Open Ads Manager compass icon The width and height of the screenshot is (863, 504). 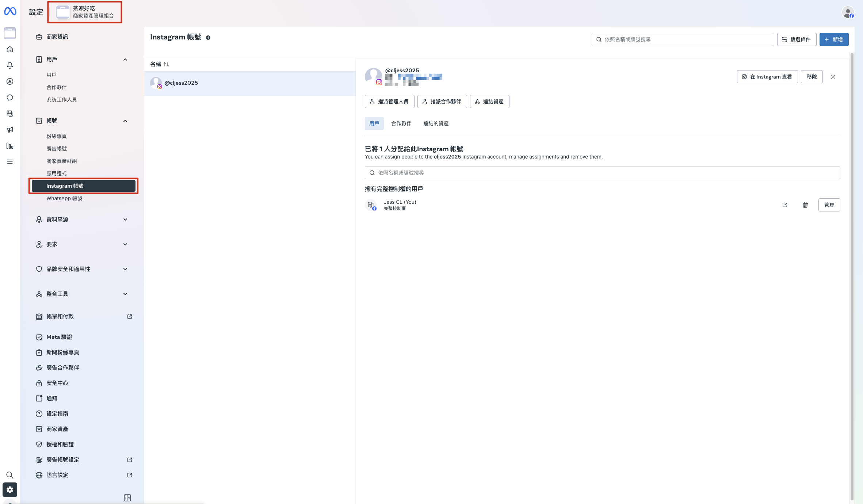click(x=10, y=81)
